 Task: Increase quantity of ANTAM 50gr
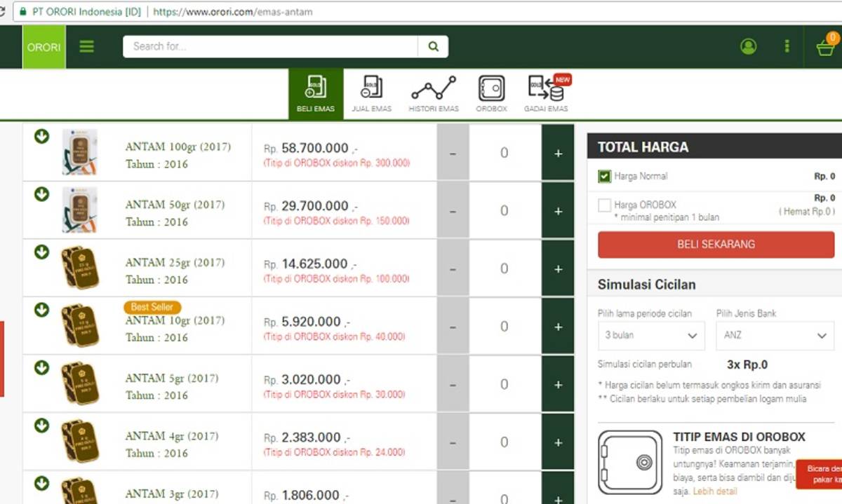(558, 211)
